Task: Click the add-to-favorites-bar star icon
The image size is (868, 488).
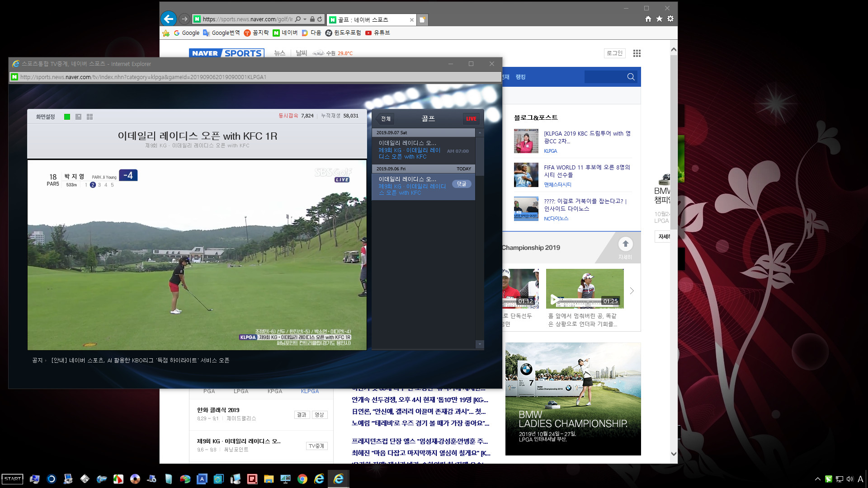Action: click(x=166, y=33)
